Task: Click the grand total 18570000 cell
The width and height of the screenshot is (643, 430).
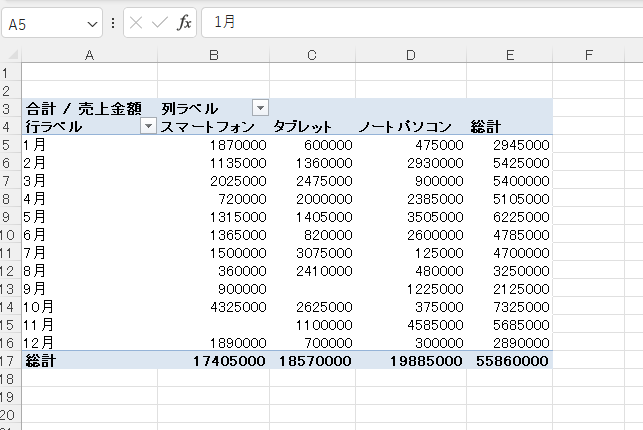Action: coord(312,361)
